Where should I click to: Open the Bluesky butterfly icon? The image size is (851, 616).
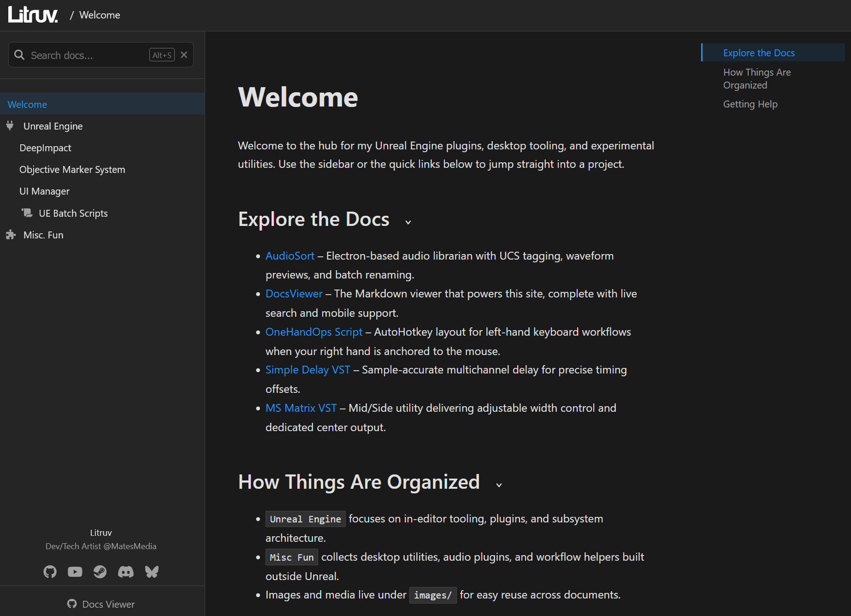(x=151, y=572)
